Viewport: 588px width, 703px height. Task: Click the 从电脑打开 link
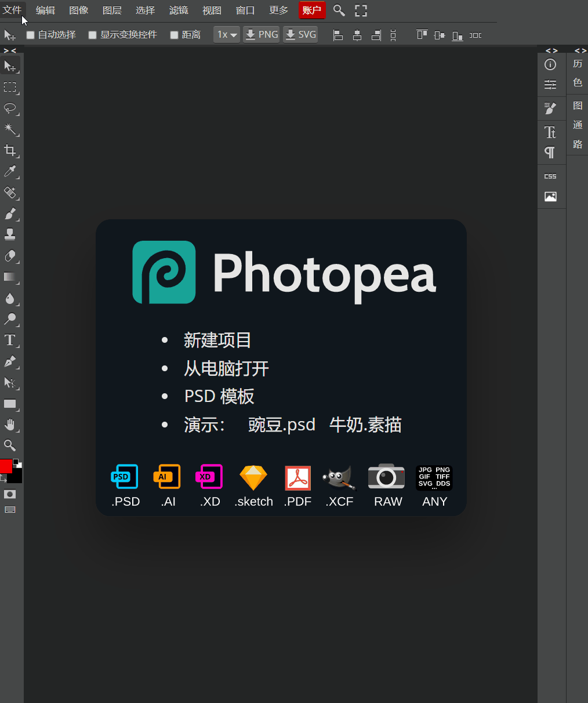[226, 368]
